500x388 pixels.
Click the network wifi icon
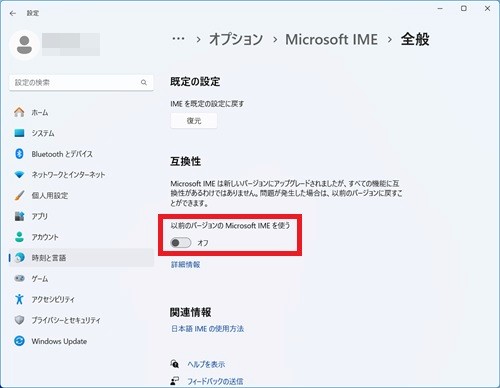pyautogui.click(x=19, y=174)
